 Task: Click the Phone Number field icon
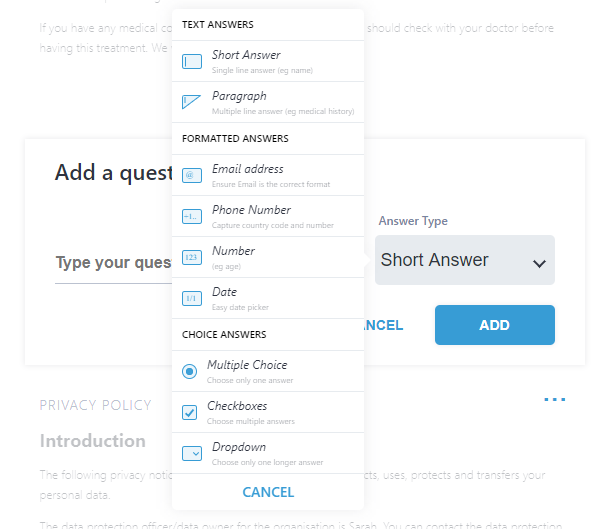click(x=192, y=216)
